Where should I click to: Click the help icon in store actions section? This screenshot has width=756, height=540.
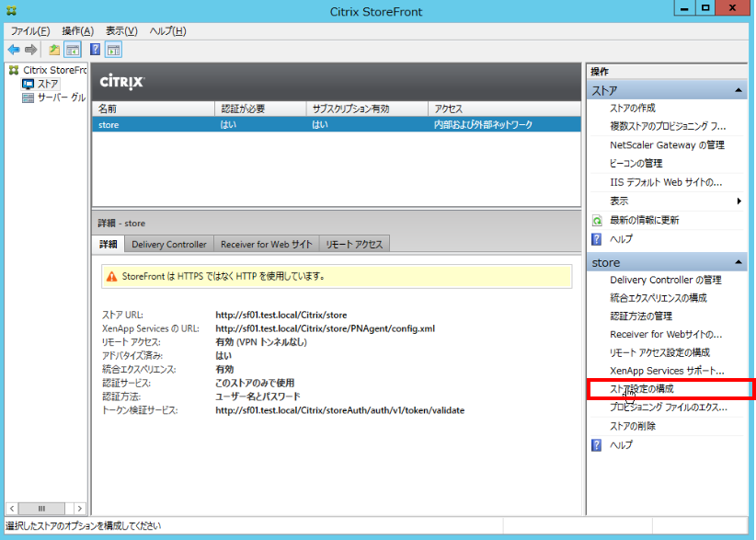(x=597, y=445)
